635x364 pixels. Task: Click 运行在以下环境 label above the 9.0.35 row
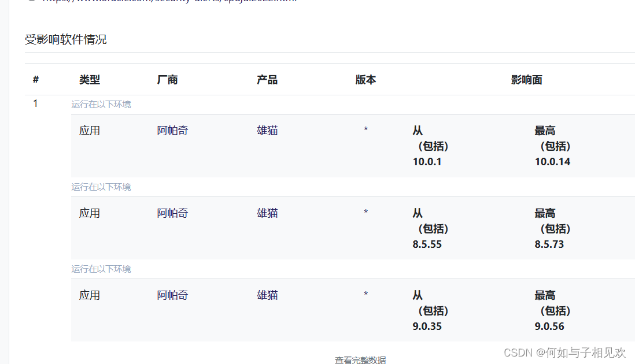101,269
